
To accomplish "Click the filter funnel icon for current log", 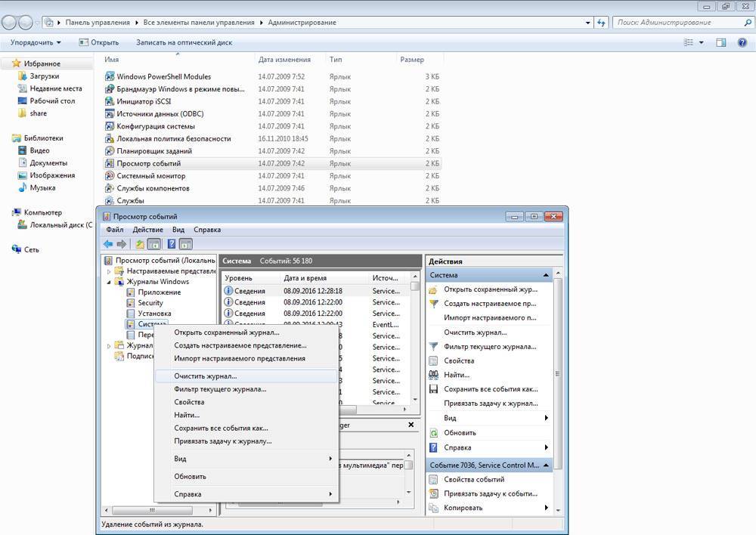I will pos(434,346).
